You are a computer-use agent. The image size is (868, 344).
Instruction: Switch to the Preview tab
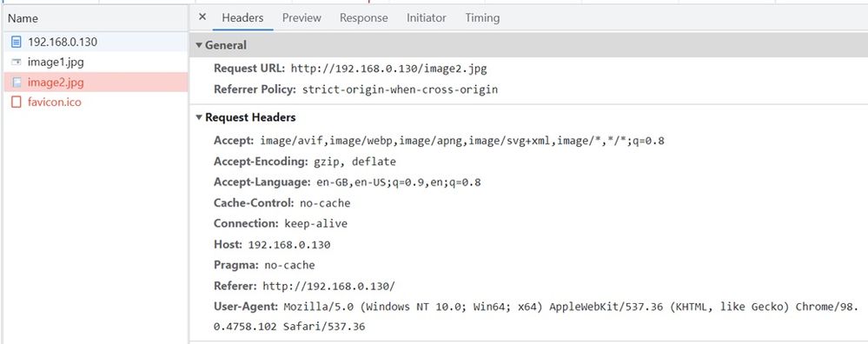pyautogui.click(x=301, y=17)
